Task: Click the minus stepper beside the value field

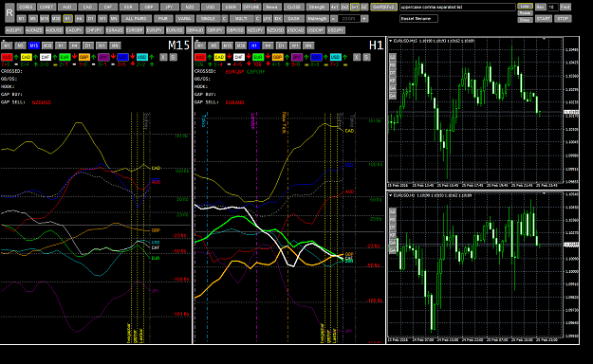Action: (x=333, y=19)
